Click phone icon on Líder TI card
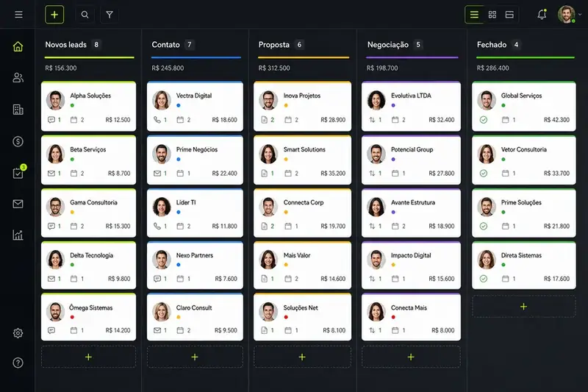 pyautogui.click(x=157, y=227)
